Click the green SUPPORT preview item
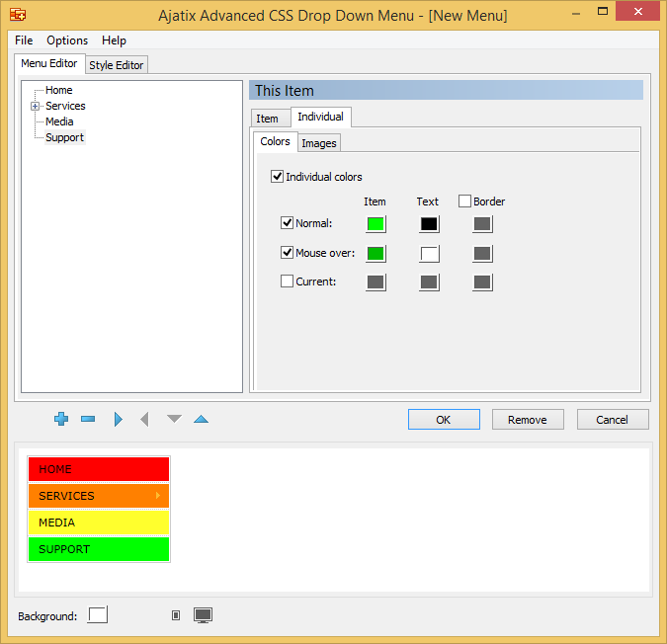This screenshot has width=667, height=644. point(99,549)
